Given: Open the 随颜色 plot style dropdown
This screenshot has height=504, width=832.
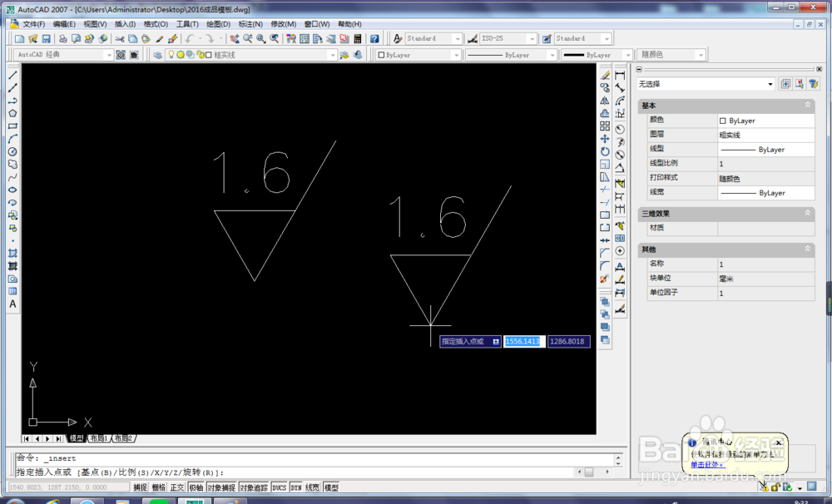Looking at the screenshot, I should pos(701,55).
